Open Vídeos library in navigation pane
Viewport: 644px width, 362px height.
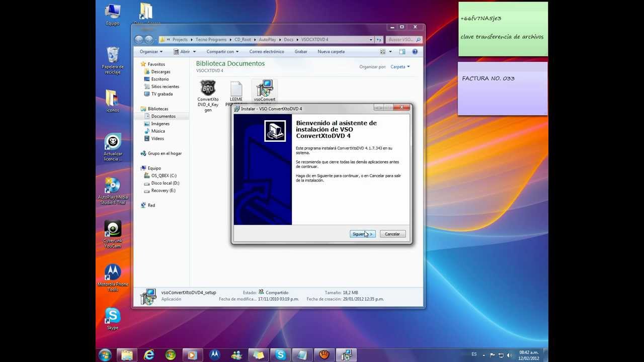pyautogui.click(x=157, y=138)
